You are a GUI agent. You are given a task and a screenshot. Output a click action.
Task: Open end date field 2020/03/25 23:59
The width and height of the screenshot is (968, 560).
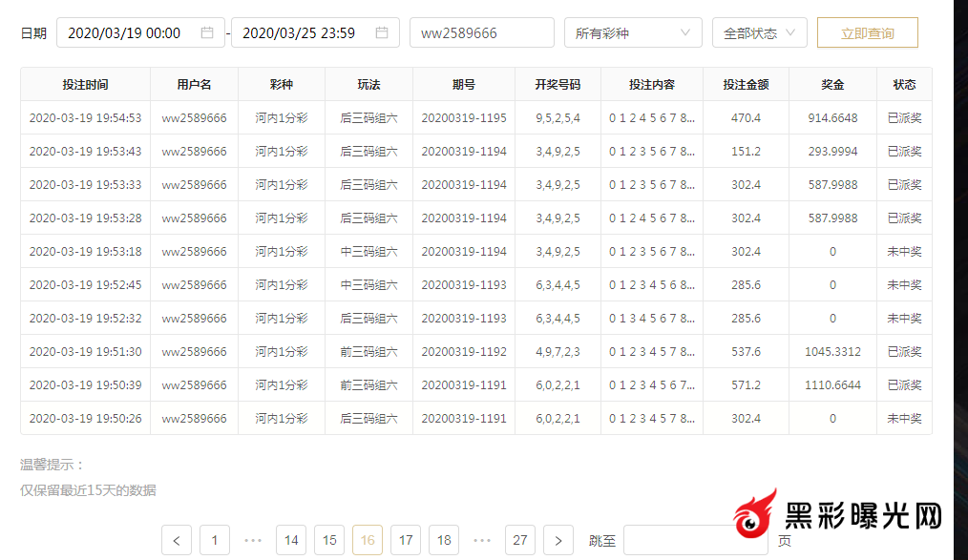pos(301,32)
